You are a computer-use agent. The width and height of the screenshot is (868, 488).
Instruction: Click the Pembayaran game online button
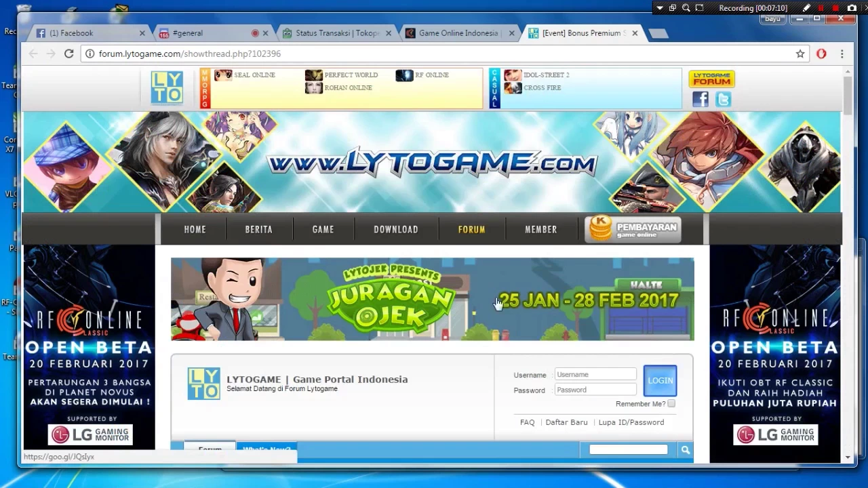coord(633,229)
